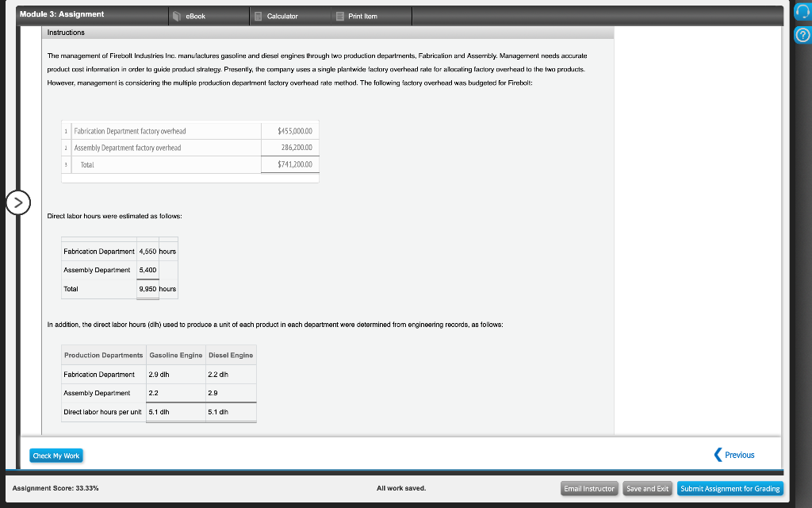The height and width of the screenshot is (508, 812).
Task: Open help using the question mark icon
Action: (801, 35)
